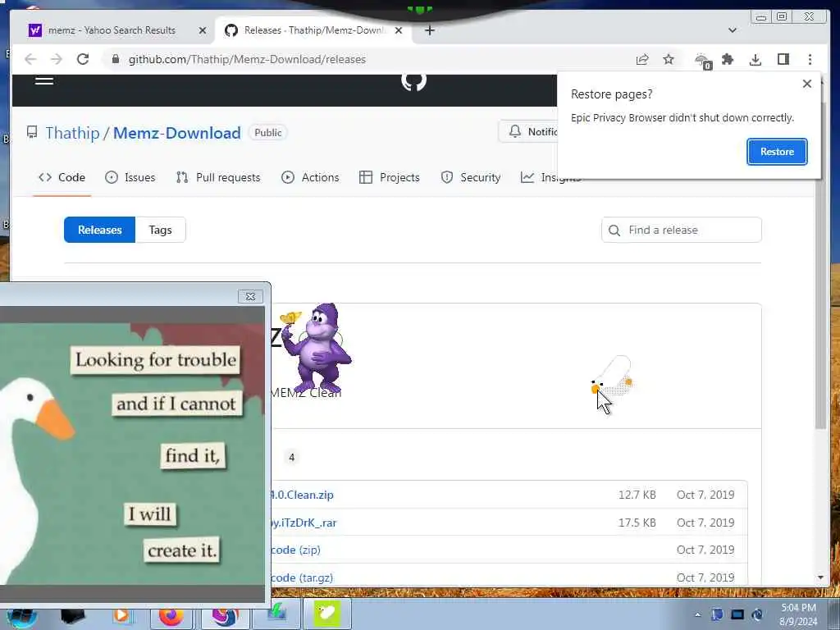Viewport: 840px width, 630px height.
Task: Close the memz Yahoo Search Results tab
Action: point(202,30)
